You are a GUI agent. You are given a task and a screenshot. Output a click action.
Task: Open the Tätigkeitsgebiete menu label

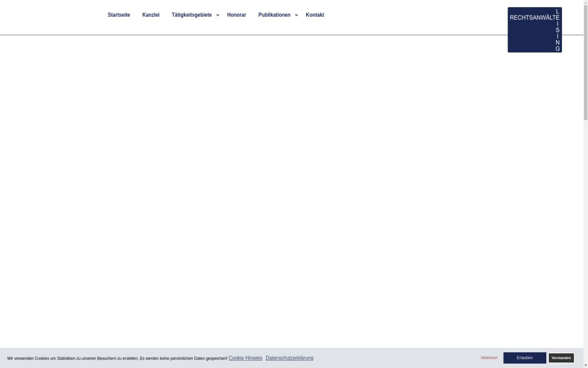coord(192,15)
